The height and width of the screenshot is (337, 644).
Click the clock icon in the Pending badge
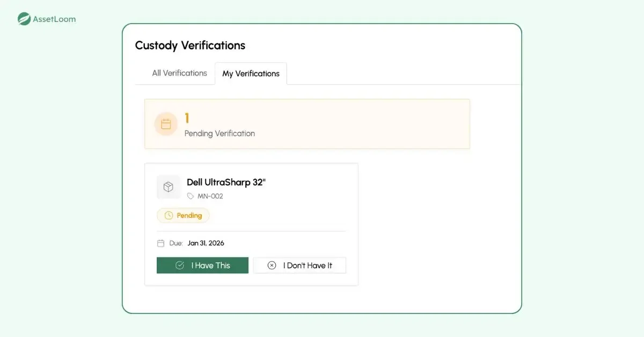(169, 216)
